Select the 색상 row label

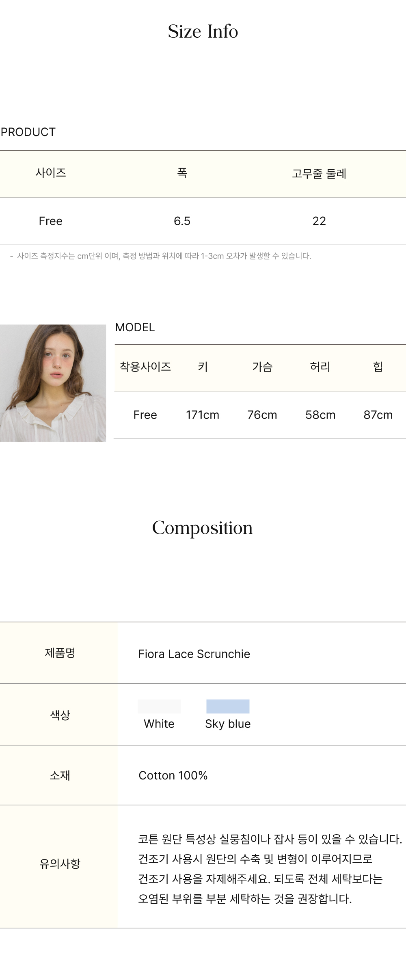pyautogui.click(x=60, y=714)
